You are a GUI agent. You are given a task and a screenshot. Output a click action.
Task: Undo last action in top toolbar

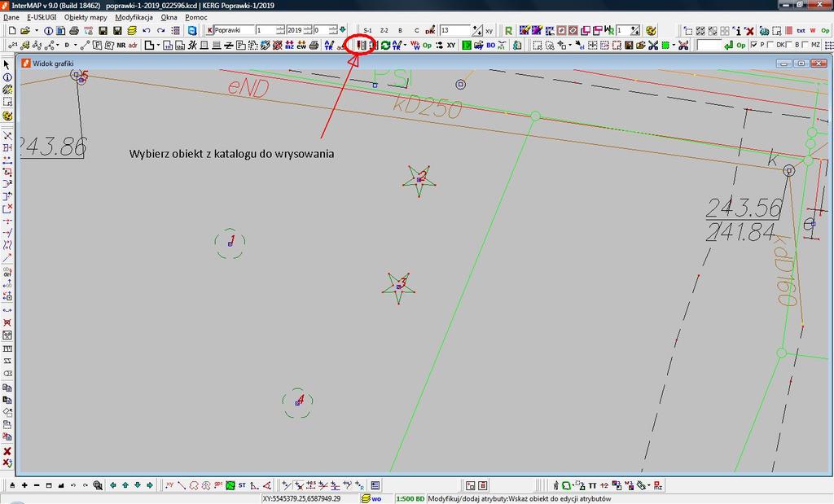(x=147, y=30)
